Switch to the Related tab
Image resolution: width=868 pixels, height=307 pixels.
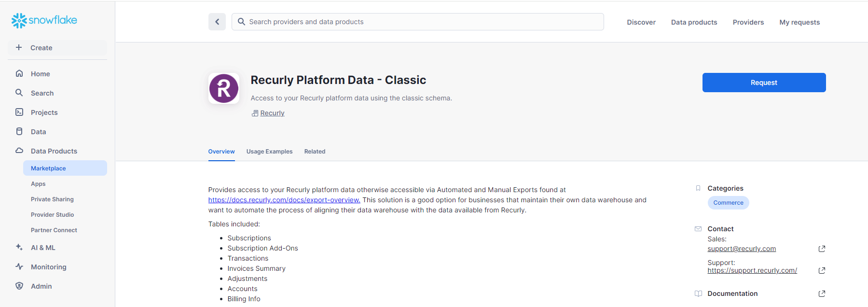pyautogui.click(x=315, y=152)
